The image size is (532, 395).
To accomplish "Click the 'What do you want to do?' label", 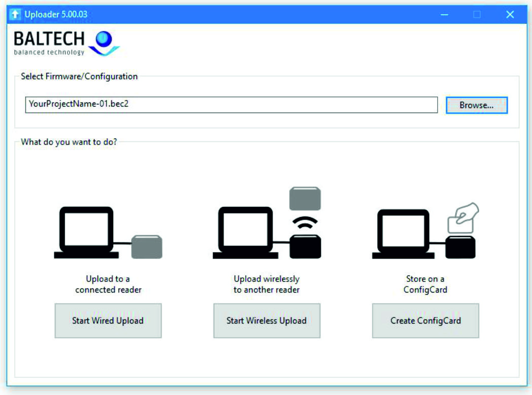I will (x=69, y=142).
